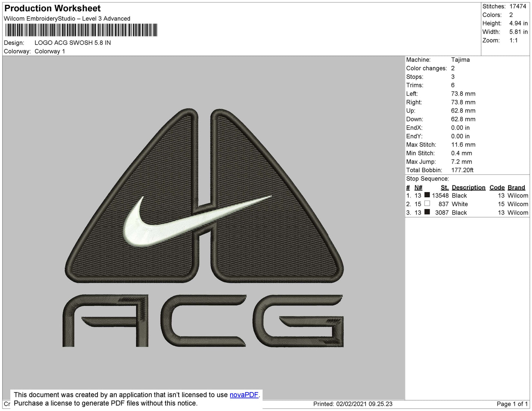Click the 'Page 1 of 1' footer
The image size is (532, 411).
pyautogui.click(x=512, y=404)
